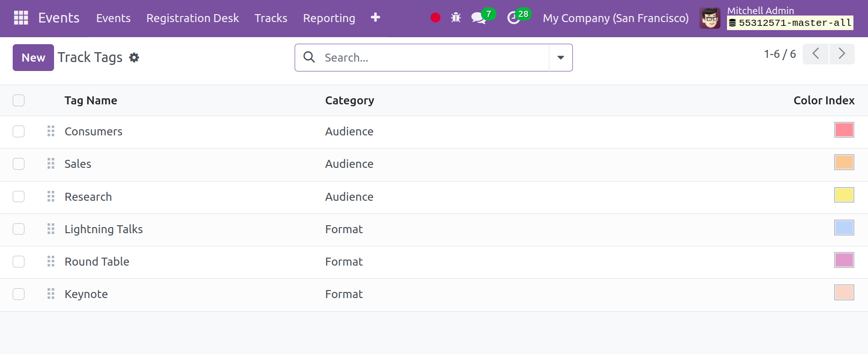Select the Round Table row checkbox
The image size is (868, 354).
19,261
